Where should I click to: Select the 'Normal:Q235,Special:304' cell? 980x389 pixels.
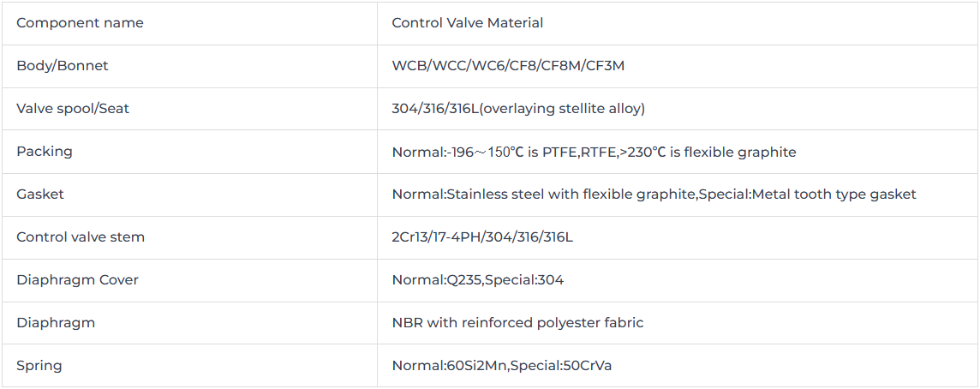(678, 281)
